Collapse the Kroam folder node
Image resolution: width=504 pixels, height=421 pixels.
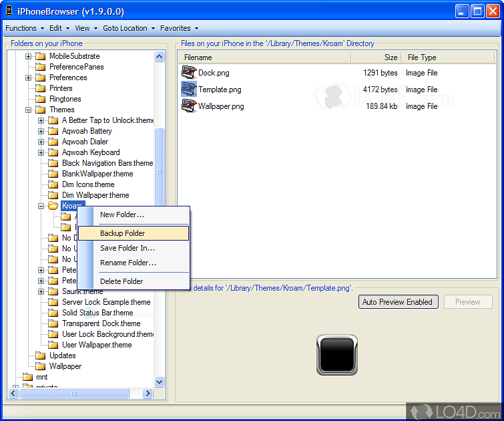tap(41, 206)
